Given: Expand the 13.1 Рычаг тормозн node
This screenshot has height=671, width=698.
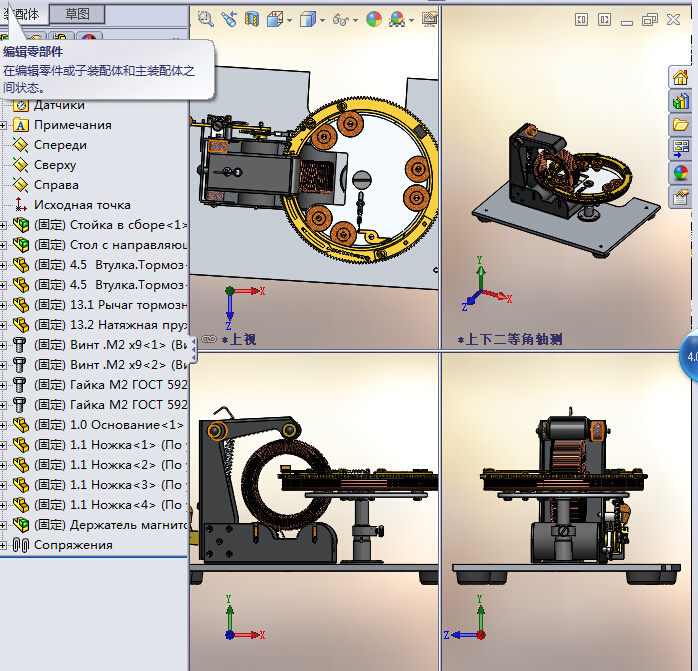Looking at the screenshot, I should point(3,305).
